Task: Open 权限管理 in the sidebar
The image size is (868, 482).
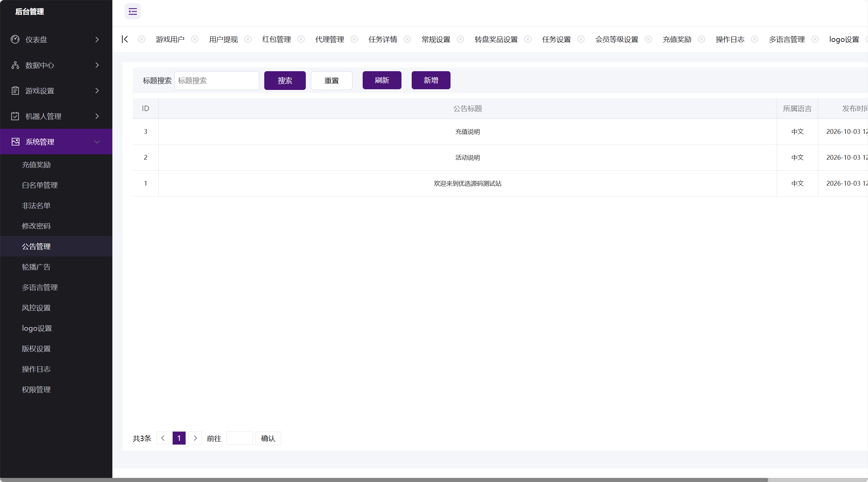Action: coord(56,389)
